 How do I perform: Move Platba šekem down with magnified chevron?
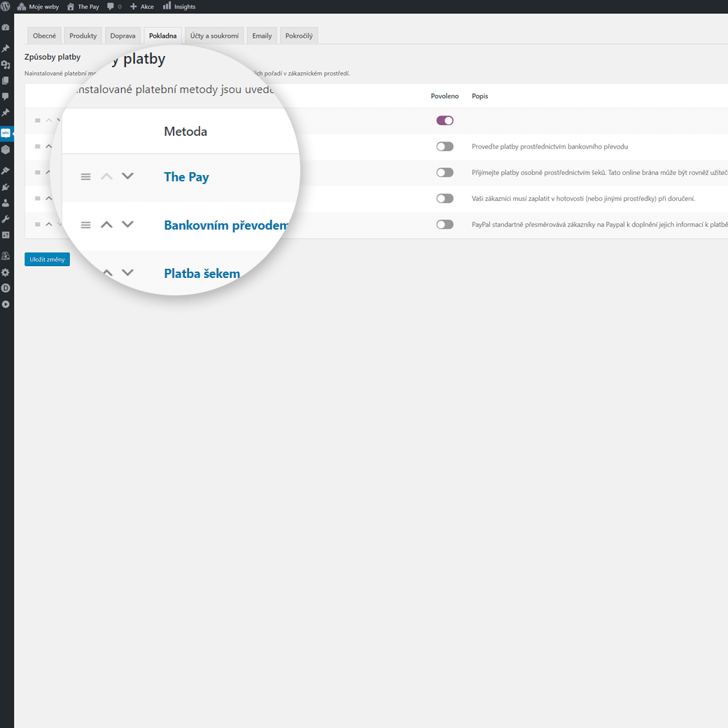pos(127,273)
